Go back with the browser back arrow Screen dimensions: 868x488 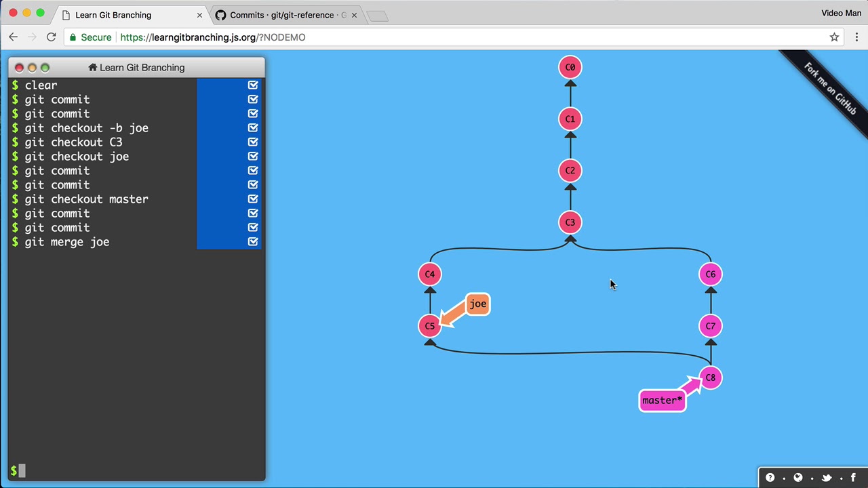[14, 37]
